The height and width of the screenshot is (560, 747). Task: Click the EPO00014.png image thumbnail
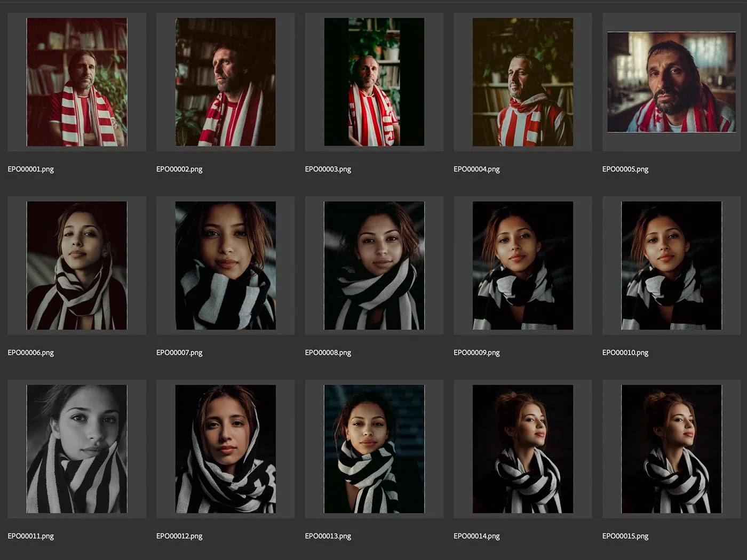523,449
